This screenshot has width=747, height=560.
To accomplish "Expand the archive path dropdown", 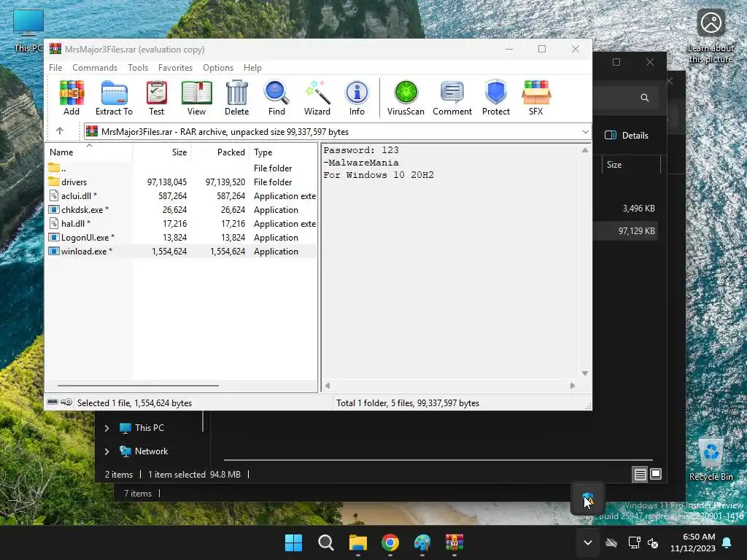I will coord(585,132).
